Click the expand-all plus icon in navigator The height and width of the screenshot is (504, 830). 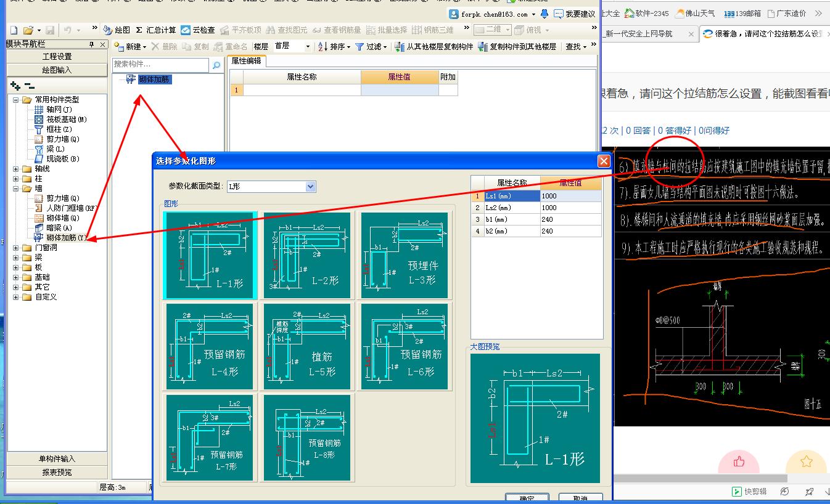click(x=15, y=86)
